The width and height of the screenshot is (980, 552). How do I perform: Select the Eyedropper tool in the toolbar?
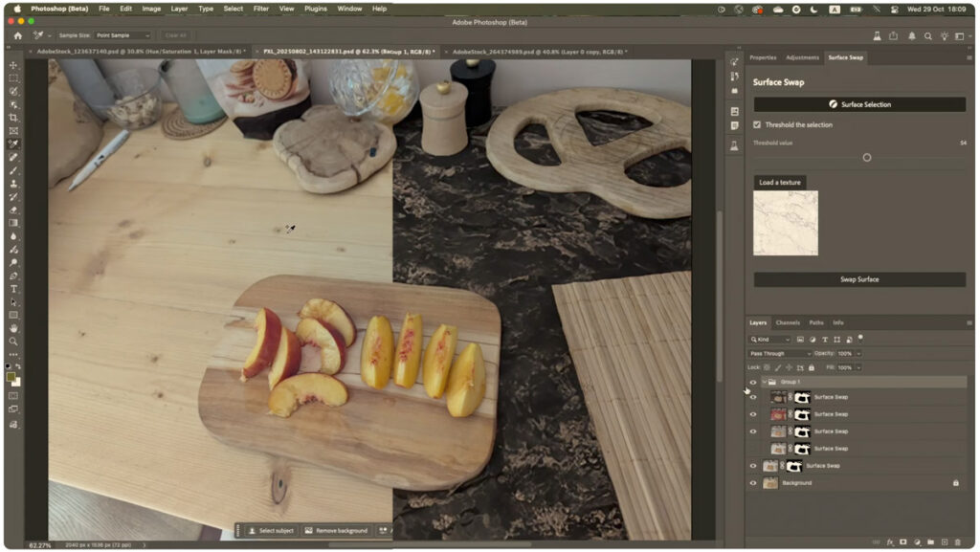pyautogui.click(x=13, y=144)
